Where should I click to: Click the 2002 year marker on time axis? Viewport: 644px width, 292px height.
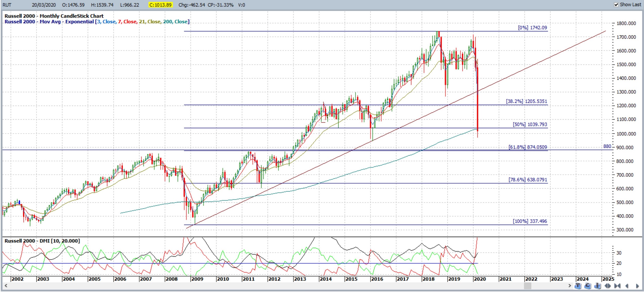point(18,279)
